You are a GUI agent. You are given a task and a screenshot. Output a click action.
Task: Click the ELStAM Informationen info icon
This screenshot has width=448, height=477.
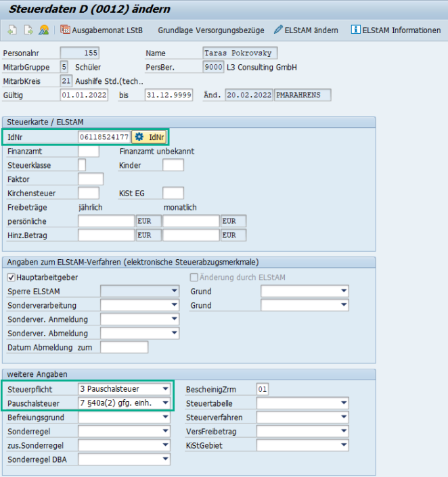[355, 30]
